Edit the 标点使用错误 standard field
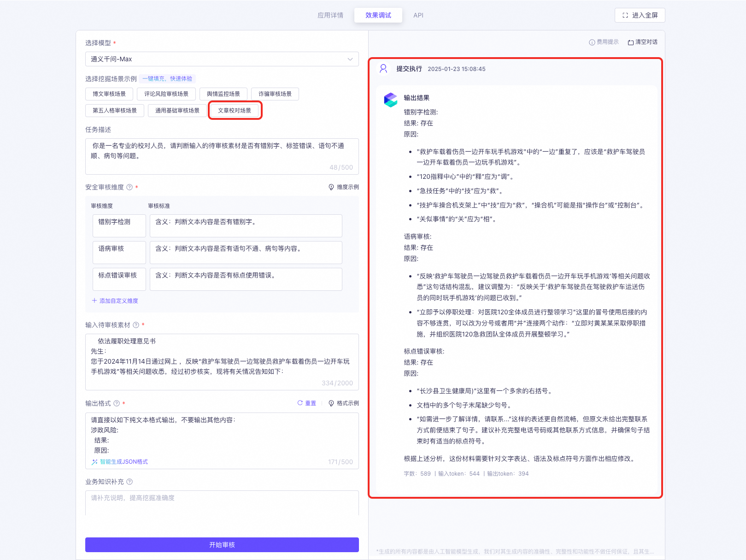 (246, 279)
